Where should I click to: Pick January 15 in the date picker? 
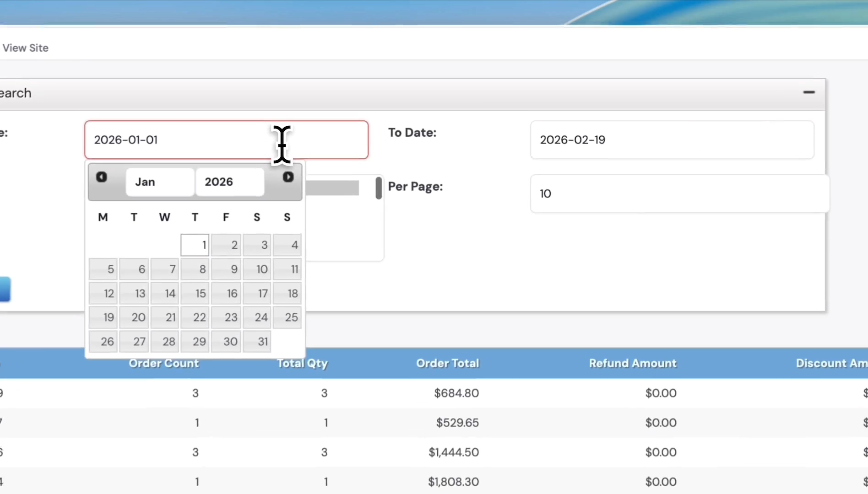click(195, 293)
